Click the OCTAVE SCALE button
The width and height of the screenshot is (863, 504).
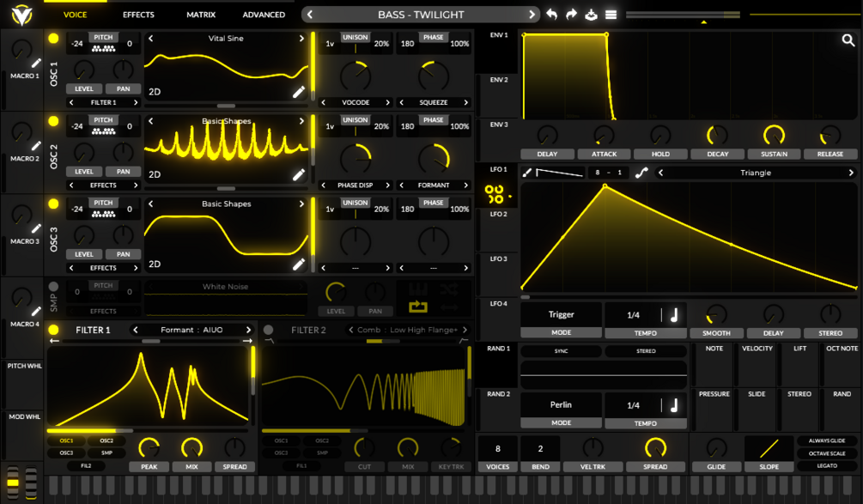(x=827, y=453)
